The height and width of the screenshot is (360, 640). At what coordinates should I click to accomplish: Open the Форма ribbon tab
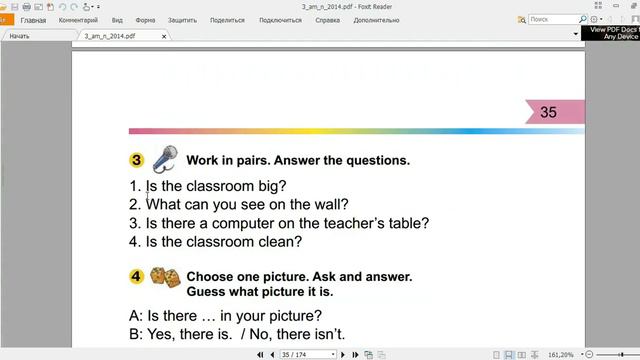pos(145,20)
